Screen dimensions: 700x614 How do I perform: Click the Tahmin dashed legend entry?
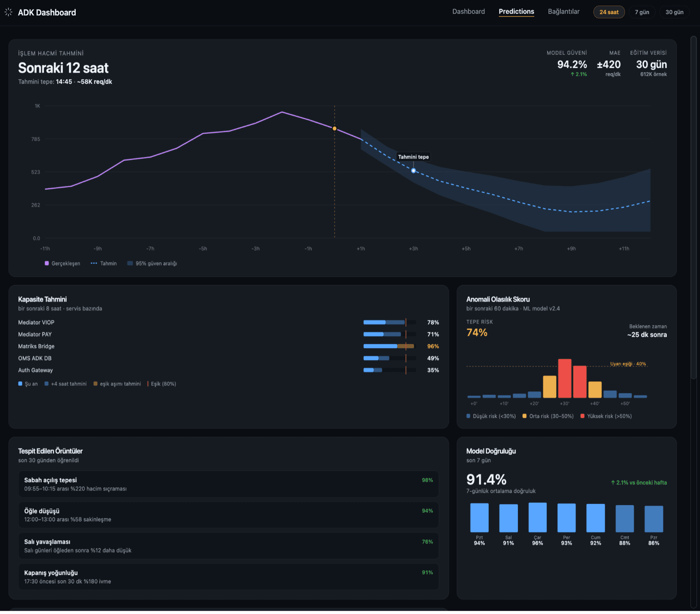[x=104, y=263]
